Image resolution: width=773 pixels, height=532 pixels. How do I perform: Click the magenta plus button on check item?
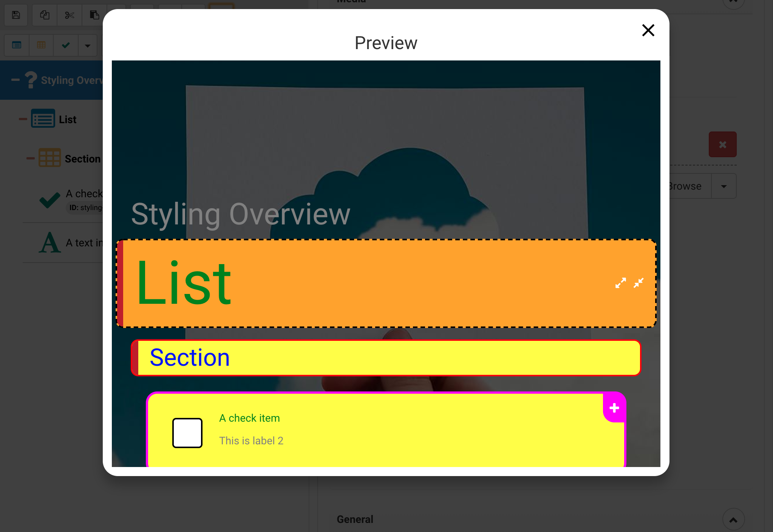pyautogui.click(x=614, y=408)
